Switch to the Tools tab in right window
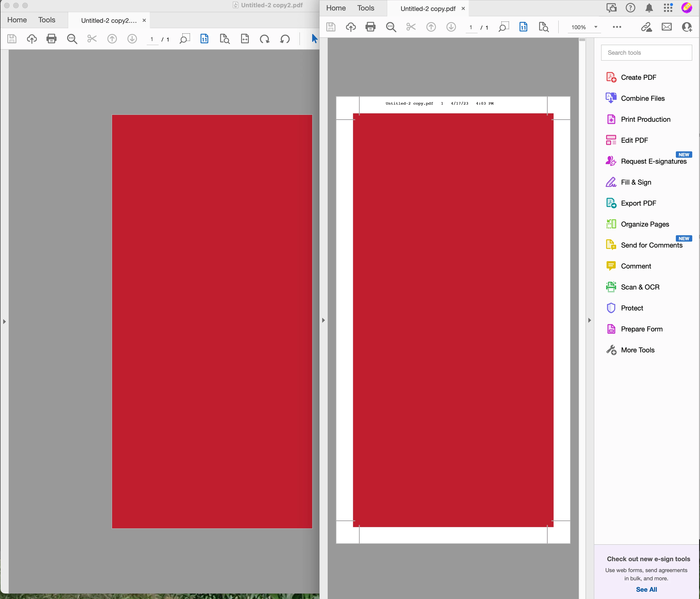This screenshot has height=599, width=700. point(365,8)
